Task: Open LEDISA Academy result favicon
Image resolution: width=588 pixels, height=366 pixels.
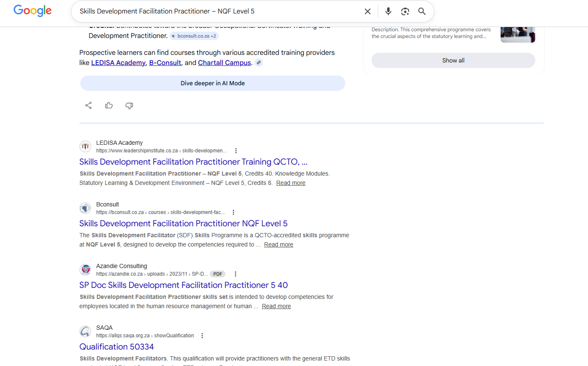Action: point(85,146)
